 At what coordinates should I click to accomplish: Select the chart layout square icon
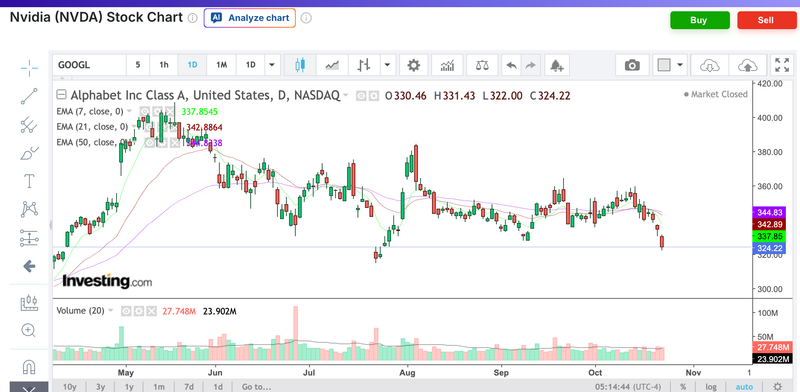[x=664, y=65]
